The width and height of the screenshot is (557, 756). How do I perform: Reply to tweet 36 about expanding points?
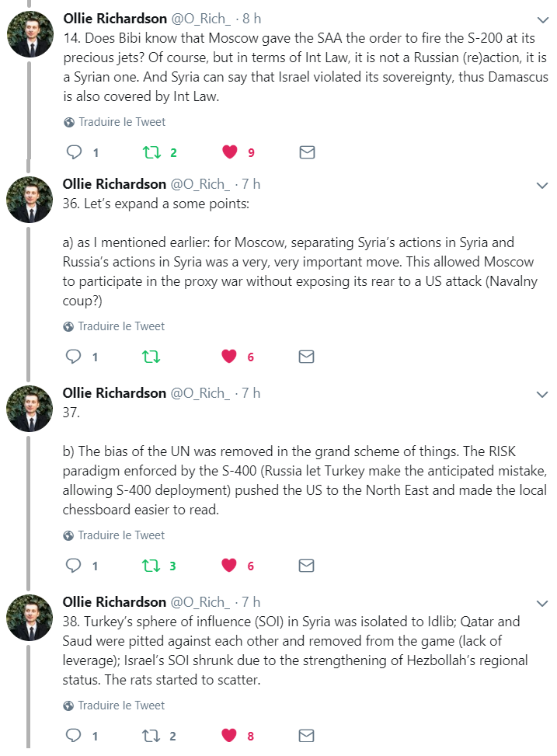coord(75,357)
